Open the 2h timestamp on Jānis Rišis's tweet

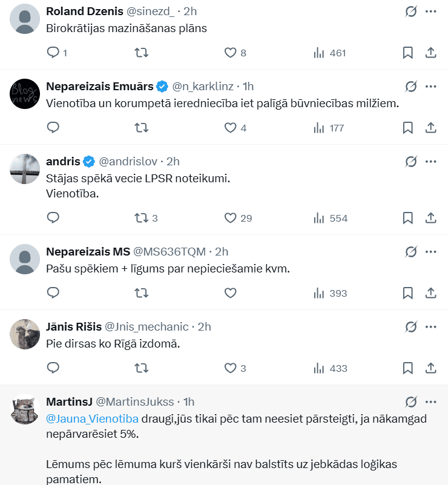(204, 327)
